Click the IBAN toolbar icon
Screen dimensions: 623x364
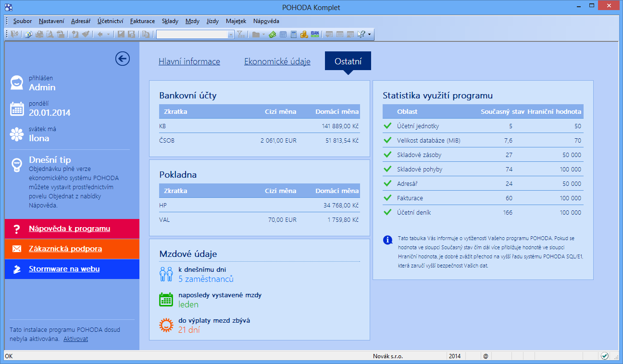coord(315,34)
